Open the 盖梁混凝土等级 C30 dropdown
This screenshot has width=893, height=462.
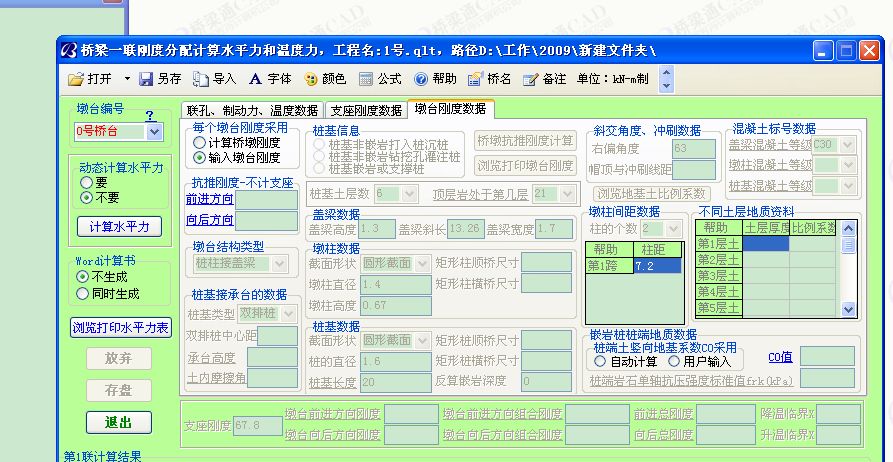click(847, 145)
